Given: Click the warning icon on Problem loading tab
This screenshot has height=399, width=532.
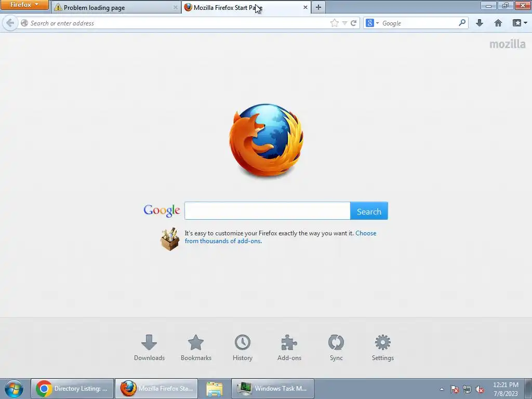Looking at the screenshot, I should pos(58,7).
